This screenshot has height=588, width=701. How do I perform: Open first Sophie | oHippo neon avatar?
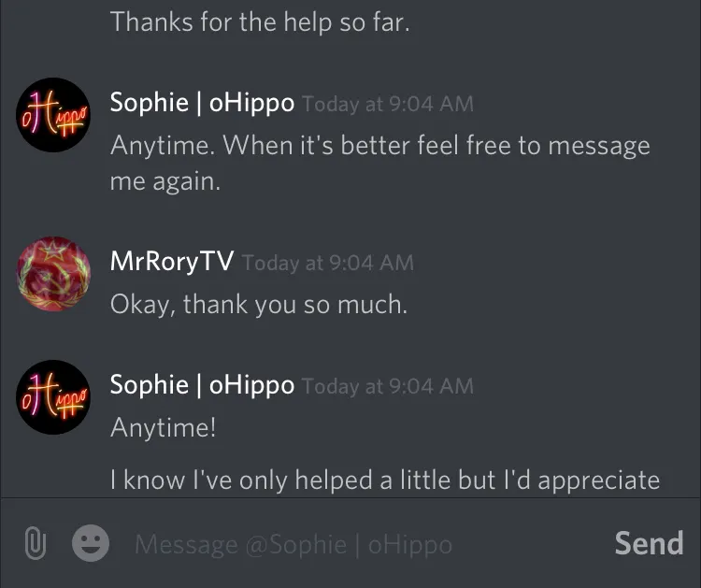[53, 115]
